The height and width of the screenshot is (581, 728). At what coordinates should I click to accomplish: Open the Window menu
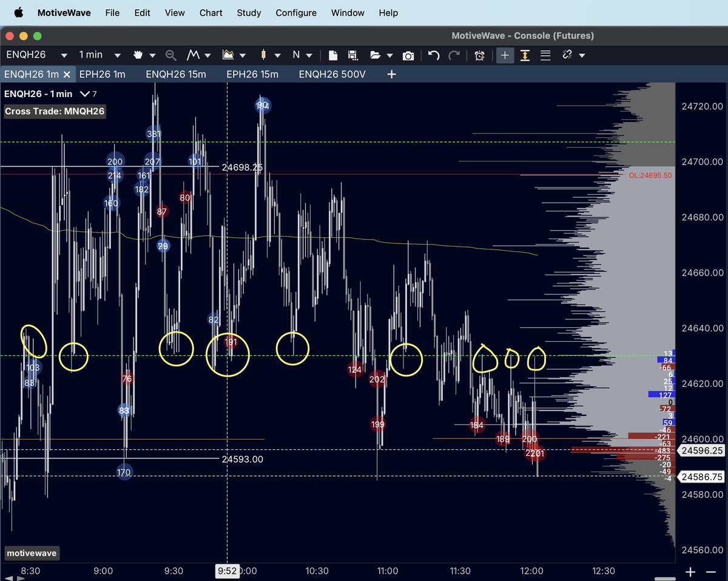click(348, 12)
